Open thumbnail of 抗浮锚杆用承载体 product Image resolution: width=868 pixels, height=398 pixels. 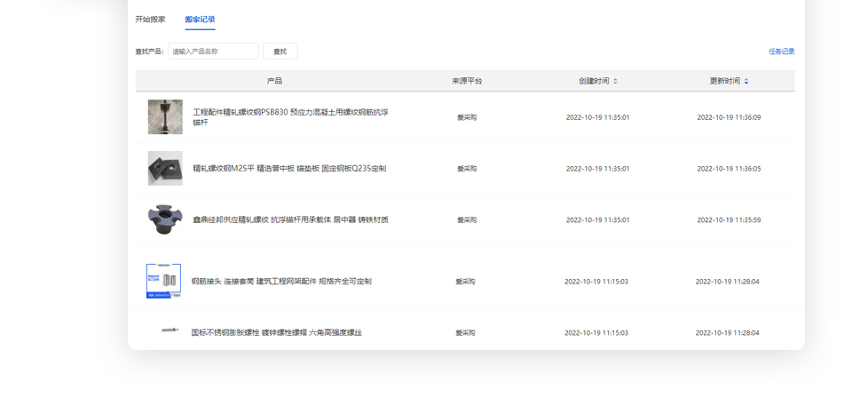coord(165,219)
